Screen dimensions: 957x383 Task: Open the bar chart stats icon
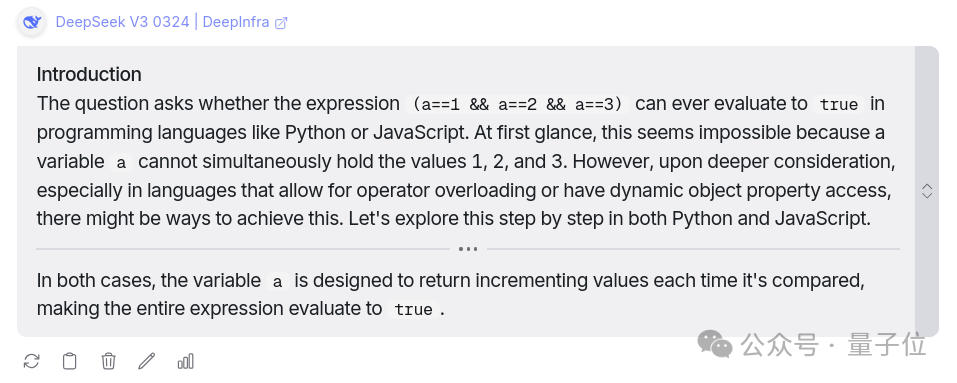186,361
